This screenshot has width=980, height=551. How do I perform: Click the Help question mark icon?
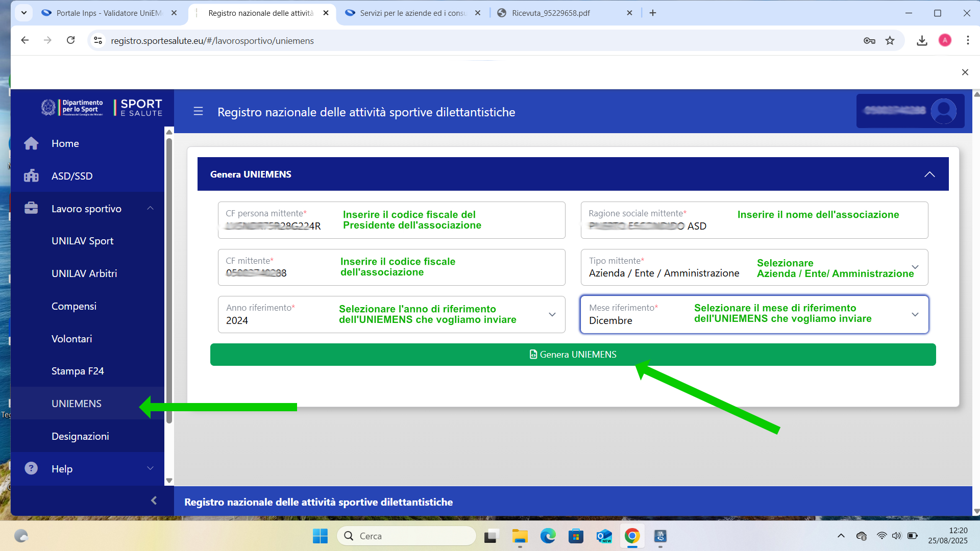[x=31, y=468]
